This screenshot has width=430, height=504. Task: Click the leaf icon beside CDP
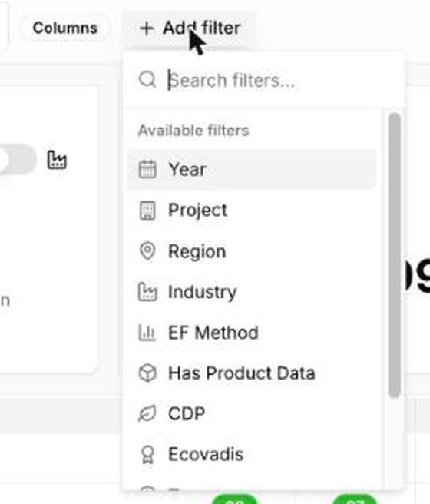pos(147,413)
